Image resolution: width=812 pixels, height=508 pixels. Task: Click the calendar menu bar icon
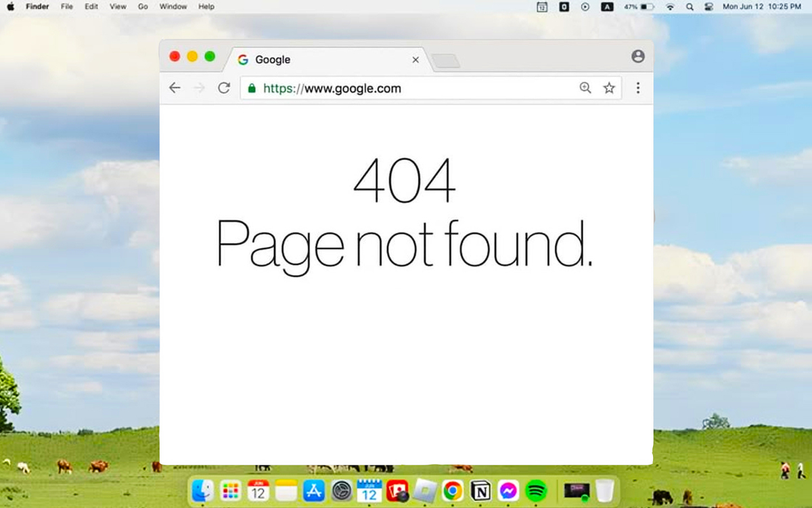542,7
